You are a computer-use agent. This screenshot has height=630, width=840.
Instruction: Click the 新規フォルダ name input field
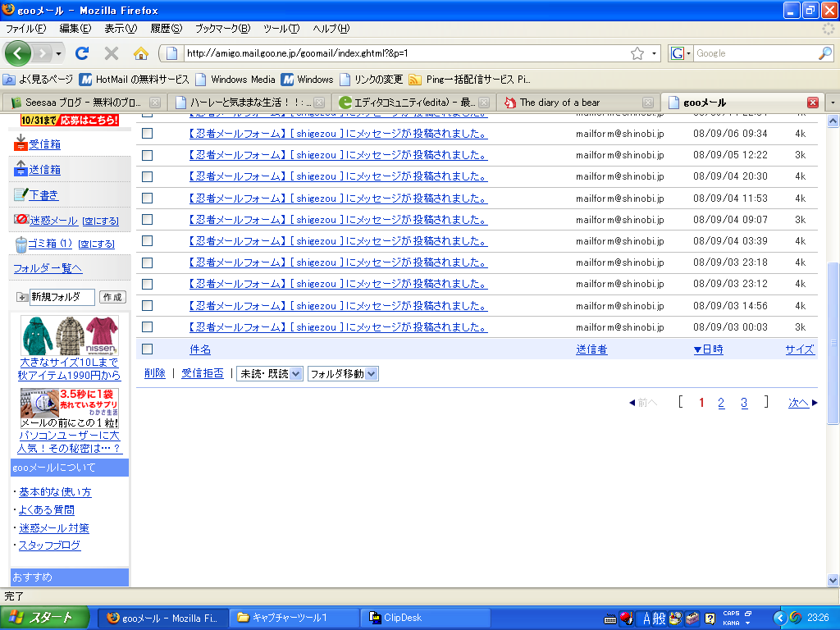click(62, 297)
